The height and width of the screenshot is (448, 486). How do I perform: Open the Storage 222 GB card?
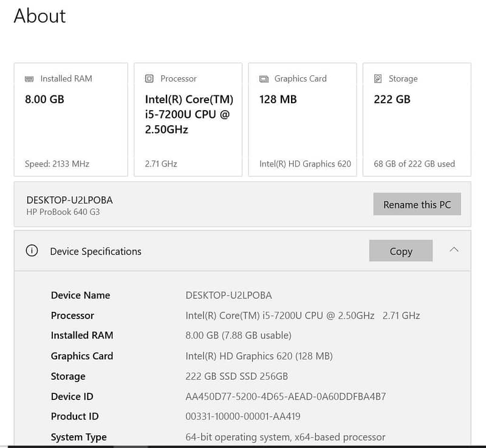pos(416,120)
